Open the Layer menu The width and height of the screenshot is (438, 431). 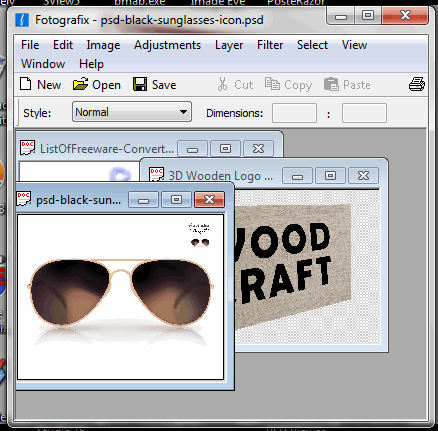pyautogui.click(x=229, y=45)
